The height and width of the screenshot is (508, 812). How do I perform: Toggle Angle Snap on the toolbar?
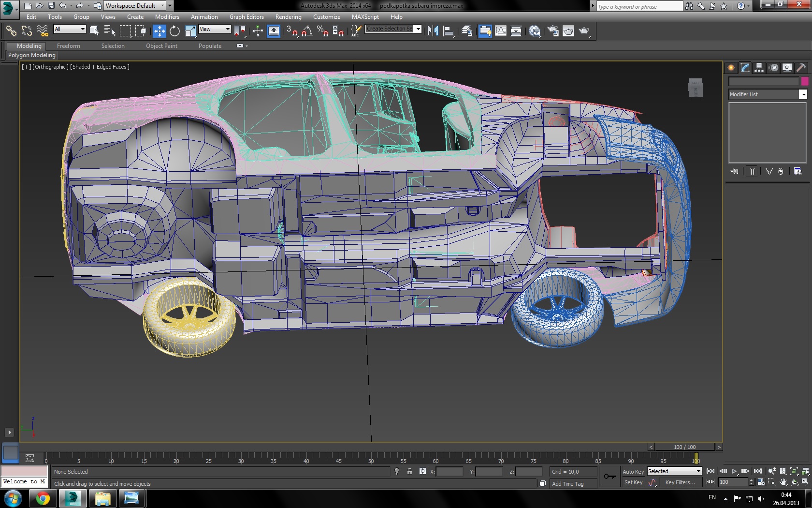tap(307, 31)
